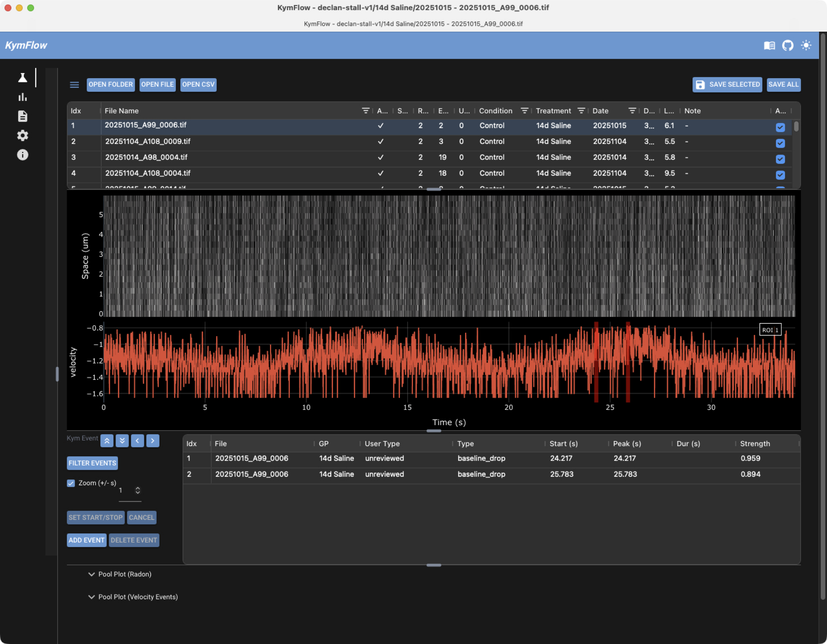Click the SAVE SELECTED button
Screen dimensions: 827x644
727,85
